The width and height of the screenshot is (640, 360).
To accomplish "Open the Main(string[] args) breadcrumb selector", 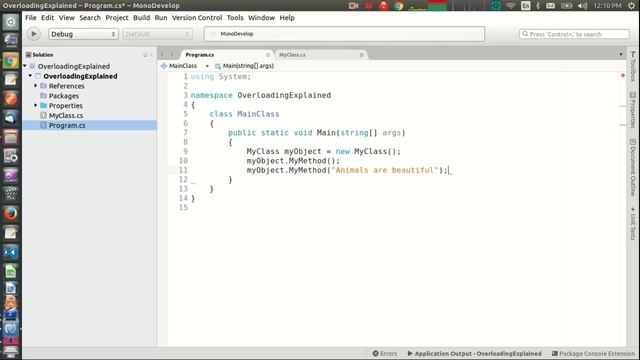I will (244, 66).
